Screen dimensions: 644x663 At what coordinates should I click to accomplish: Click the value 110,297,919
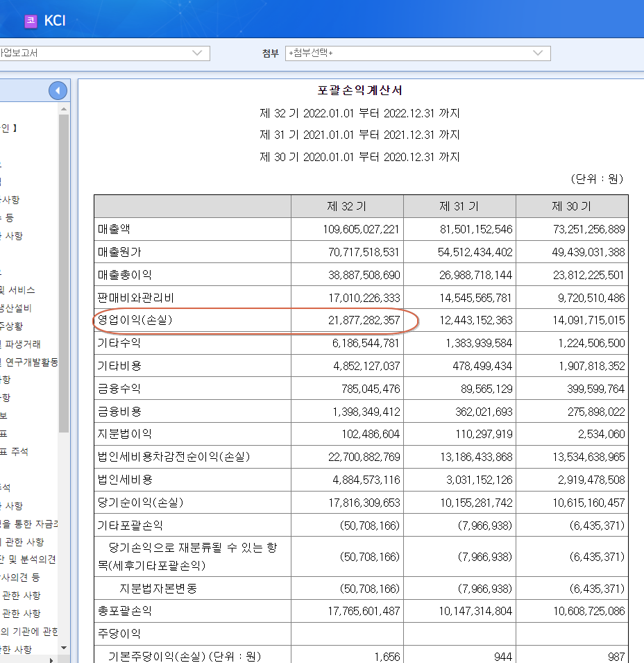click(484, 435)
